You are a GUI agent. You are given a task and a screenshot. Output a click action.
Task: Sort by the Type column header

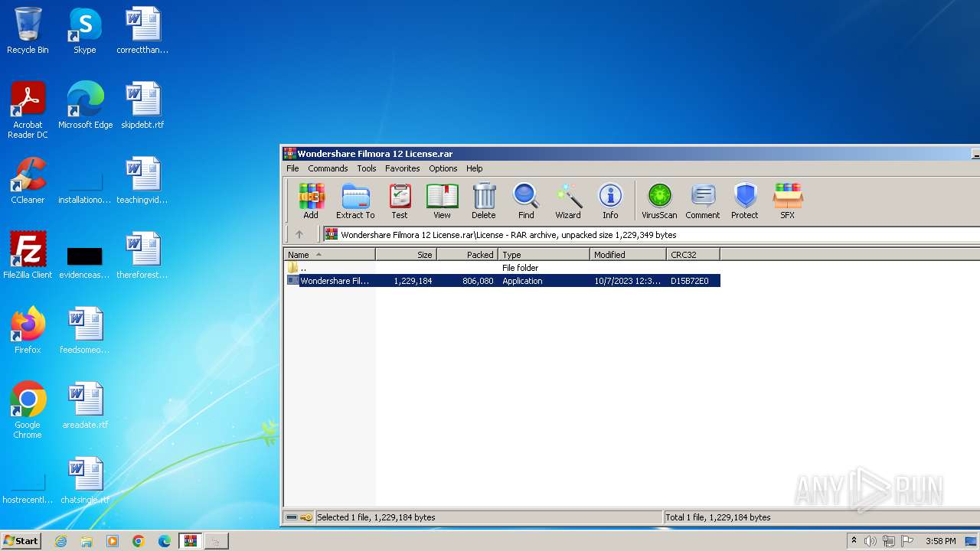pos(544,255)
